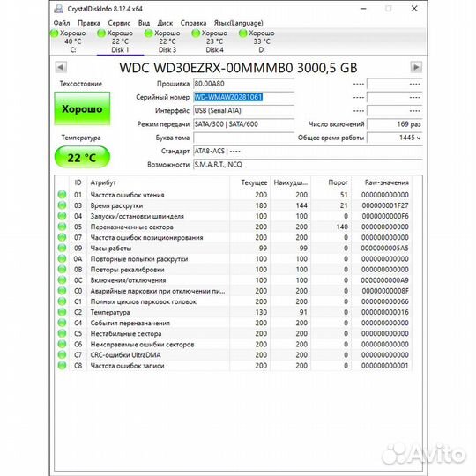Image resolution: width=476 pixels, height=476 pixels.
Task: Select row Частота ошибок чтения
Action: [234, 195]
